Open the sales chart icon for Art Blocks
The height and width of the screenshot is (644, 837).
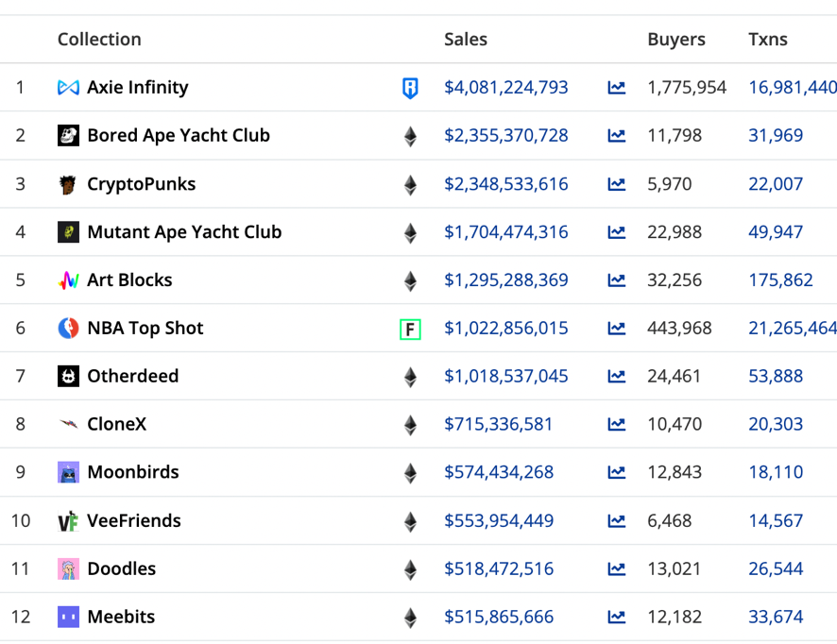(x=617, y=280)
